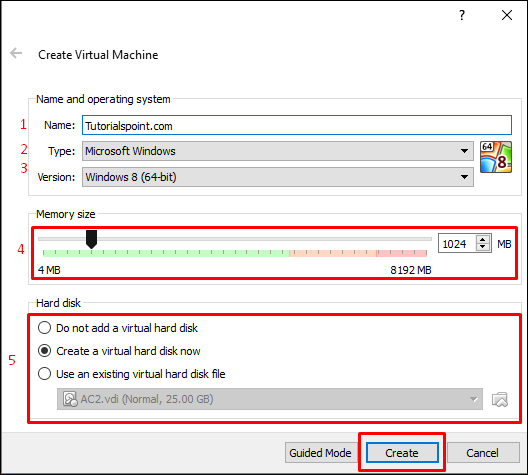This screenshot has width=528, height=475.
Task: Select Create a virtual hard disk now
Action: [119, 351]
